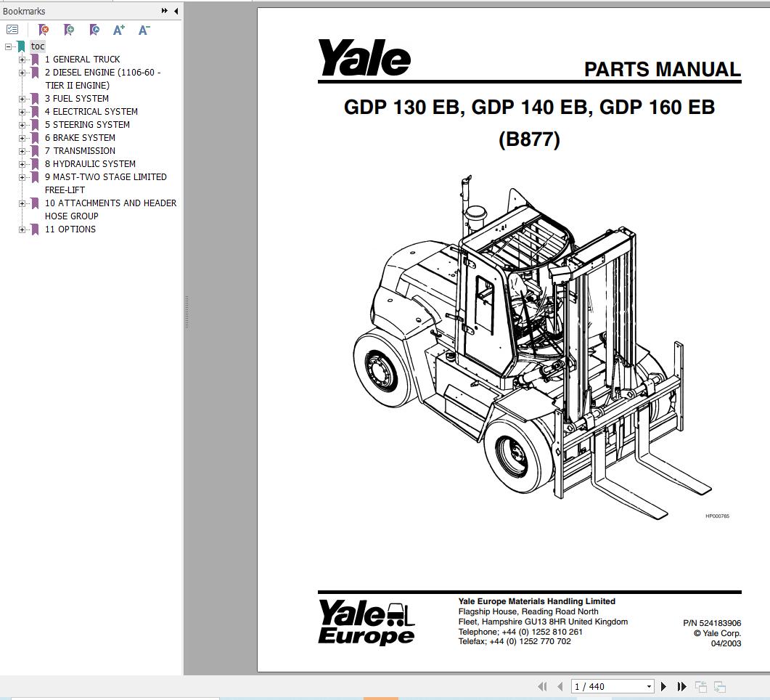This screenshot has width=770, height=700.
Task: Open bookmark 8 HYDRAULIC SYSTEM
Action: 91,163
